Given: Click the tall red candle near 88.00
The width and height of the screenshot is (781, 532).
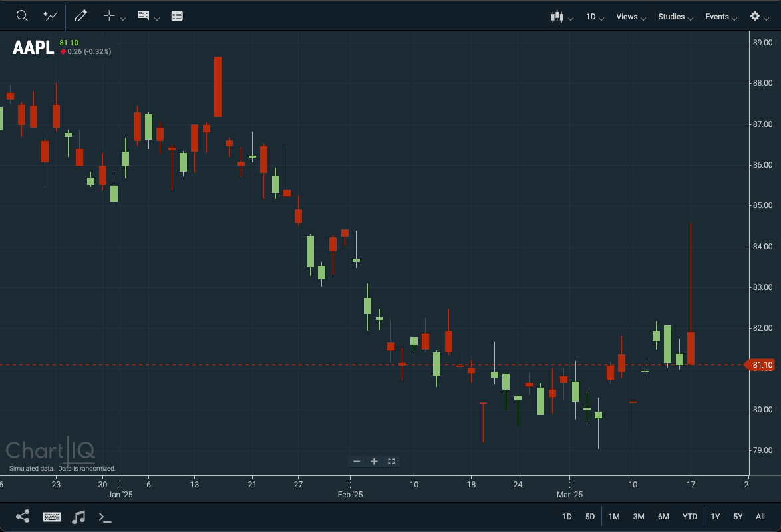Looking at the screenshot, I should [x=218, y=86].
